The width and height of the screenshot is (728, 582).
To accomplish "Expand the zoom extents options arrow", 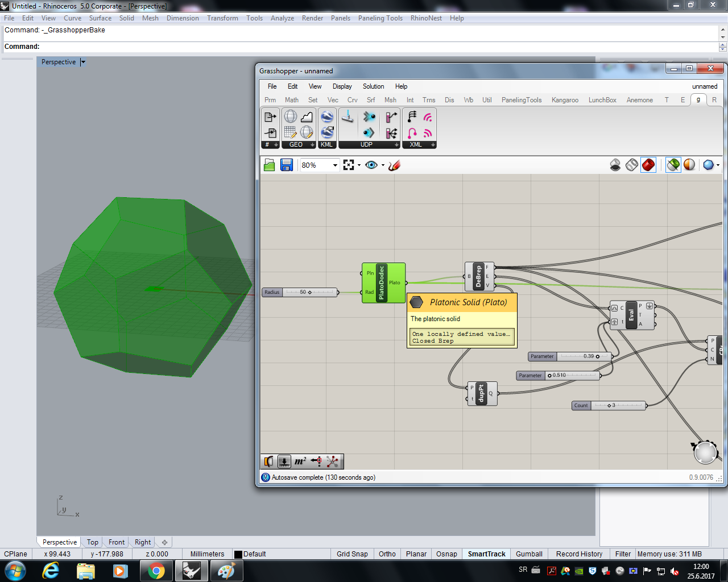I will pos(359,165).
